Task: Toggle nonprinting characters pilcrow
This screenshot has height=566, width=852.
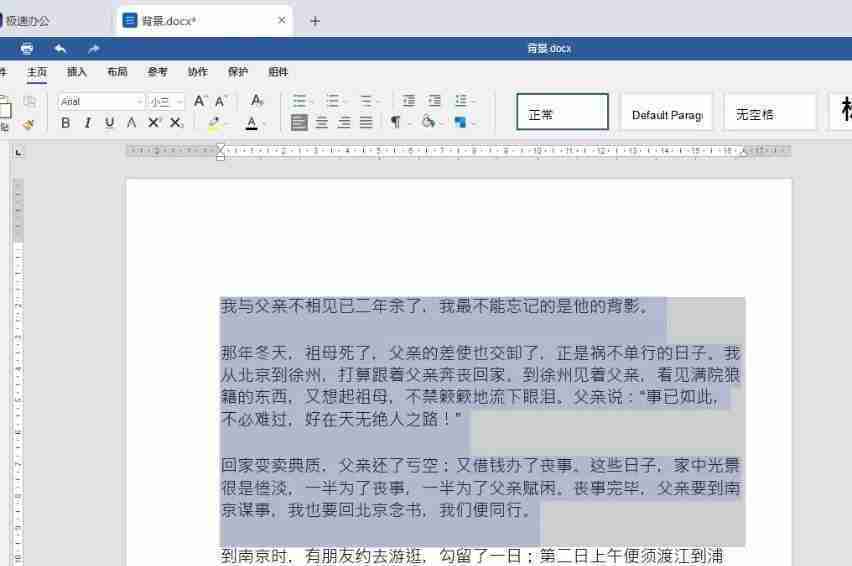Action: coord(396,123)
